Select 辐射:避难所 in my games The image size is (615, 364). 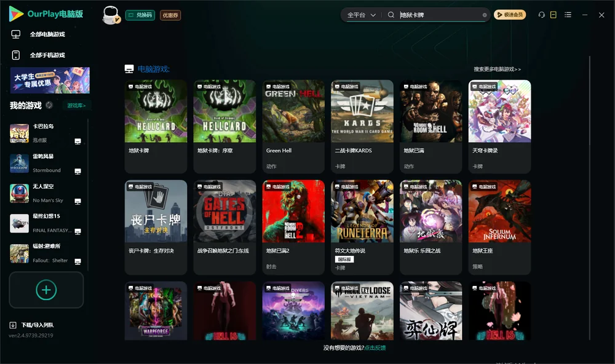[45, 253]
